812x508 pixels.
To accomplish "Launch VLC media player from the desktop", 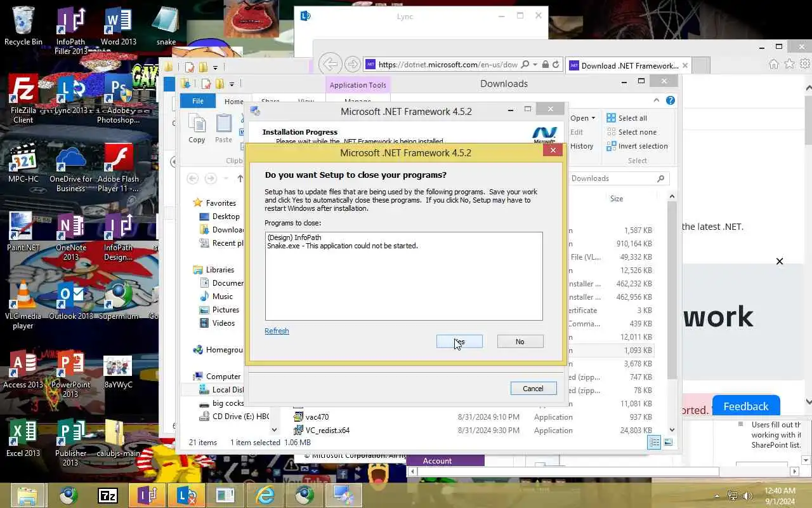I will click(23, 305).
